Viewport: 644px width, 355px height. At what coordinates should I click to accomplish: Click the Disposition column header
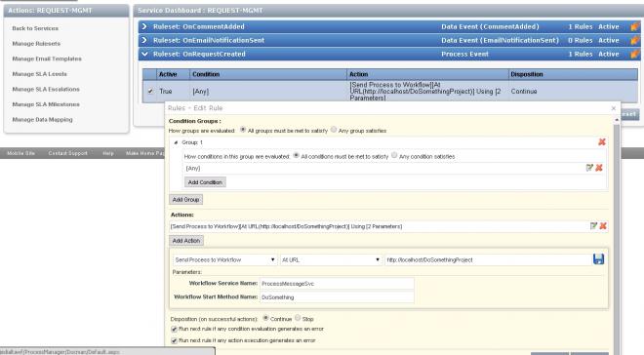coord(573,74)
